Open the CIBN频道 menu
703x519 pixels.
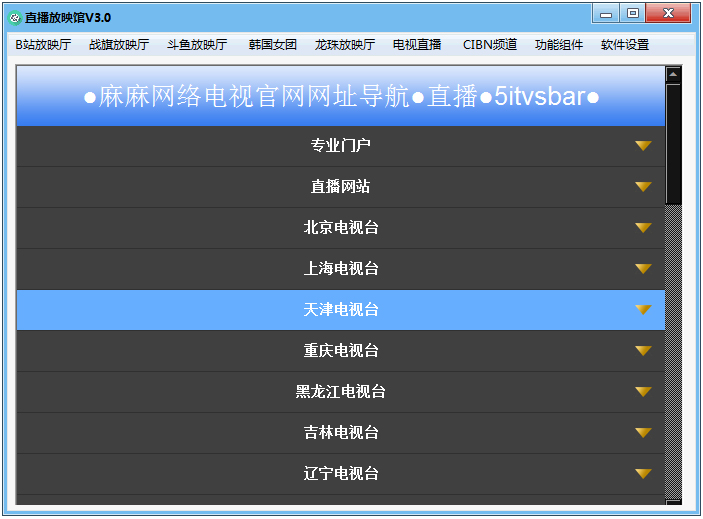(x=490, y=45)
